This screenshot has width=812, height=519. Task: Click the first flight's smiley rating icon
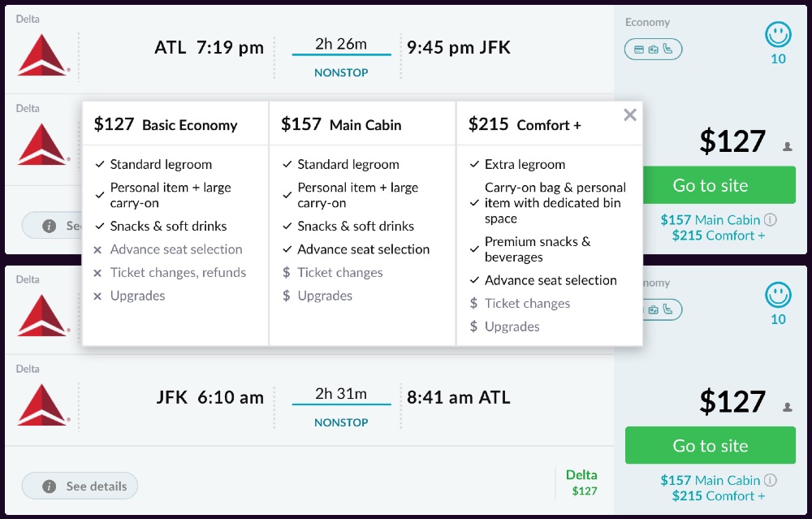coord(778,34)
